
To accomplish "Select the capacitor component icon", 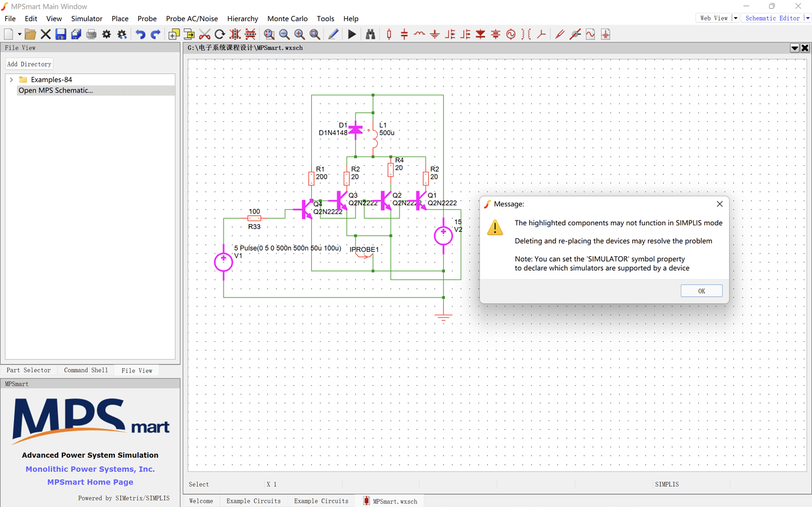I will (x=404, y=34).
